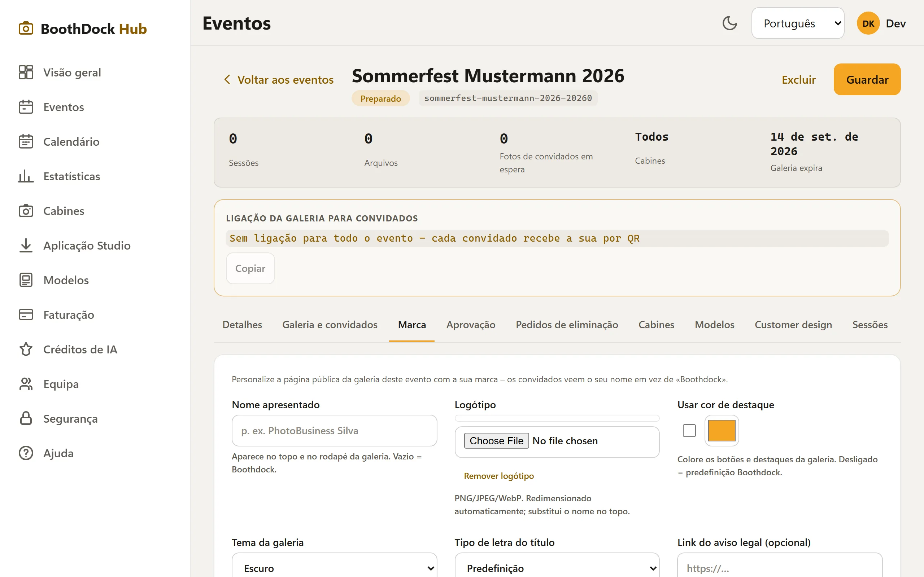
Task: Expand the Português language dropdown
Action: click(x=798, y=23)
